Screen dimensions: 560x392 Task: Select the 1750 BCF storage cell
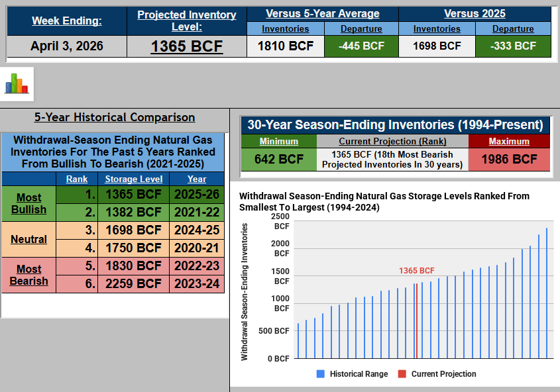click(134, 248)
